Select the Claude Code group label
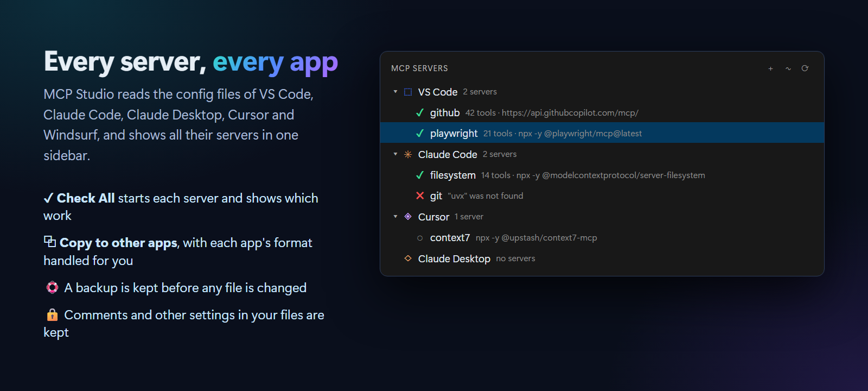 448,154
